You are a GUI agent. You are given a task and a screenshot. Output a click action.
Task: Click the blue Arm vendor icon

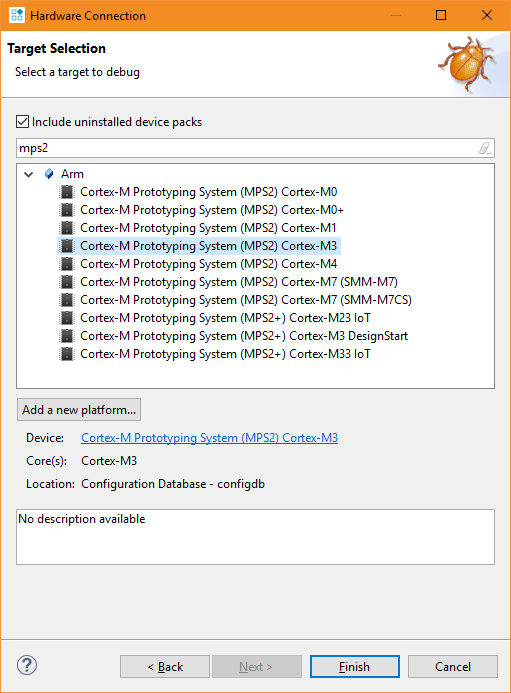[x=49, y=174]
